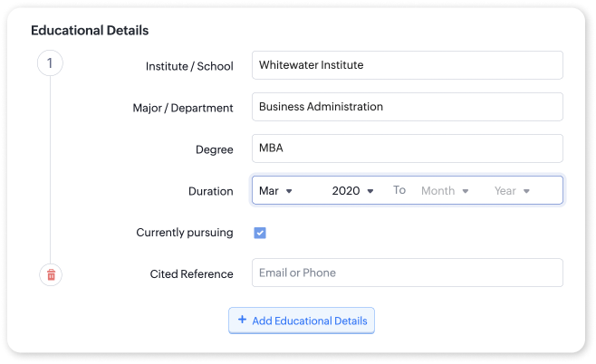The height and width of the screenshot is (364, 596).
Task: Click the plus icon on Add button
Action: click(x=242, y=320)
